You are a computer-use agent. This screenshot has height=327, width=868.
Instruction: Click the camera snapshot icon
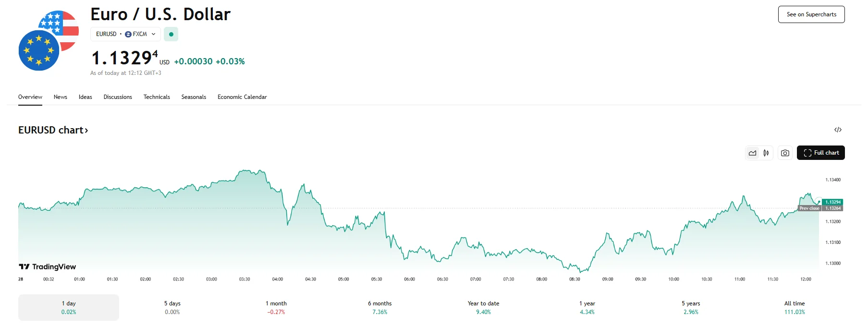point(785,153)
